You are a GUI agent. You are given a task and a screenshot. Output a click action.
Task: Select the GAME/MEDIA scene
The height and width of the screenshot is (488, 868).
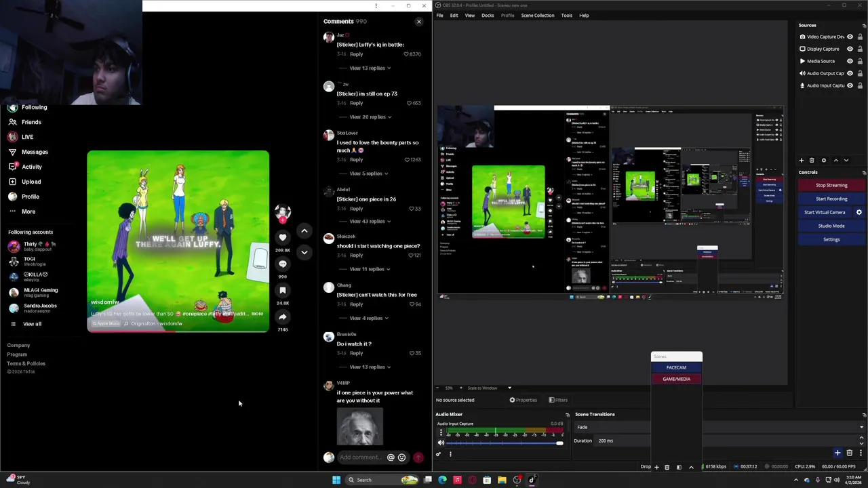(x=676, y=379)
